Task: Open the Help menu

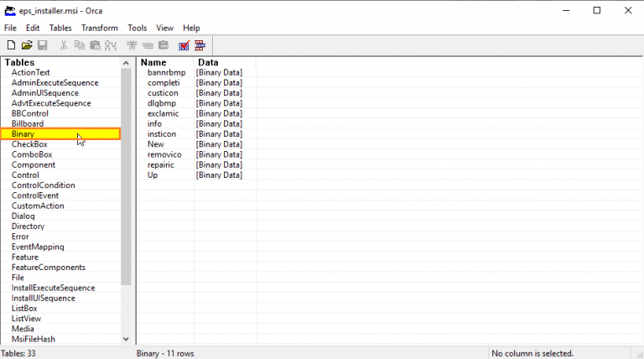Action: (x=191, y=28)
